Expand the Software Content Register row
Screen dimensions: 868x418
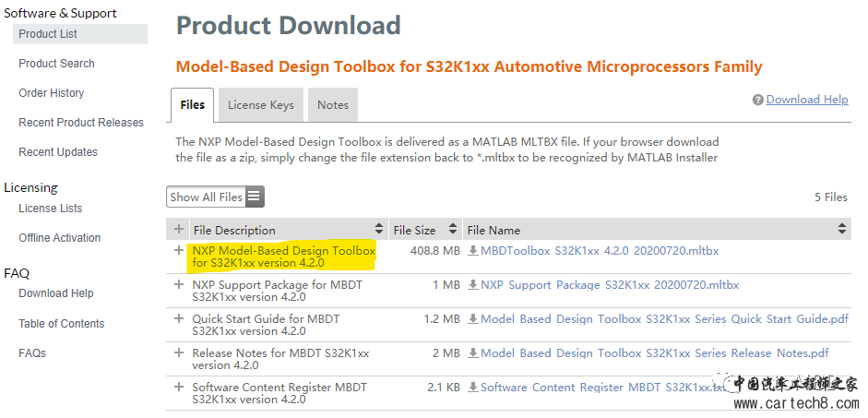tap(178, 387)
